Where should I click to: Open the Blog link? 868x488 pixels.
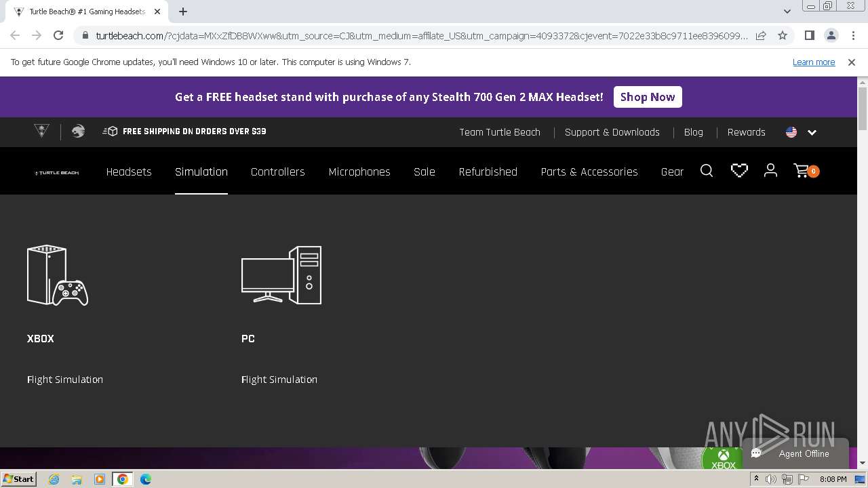point(693,132)
